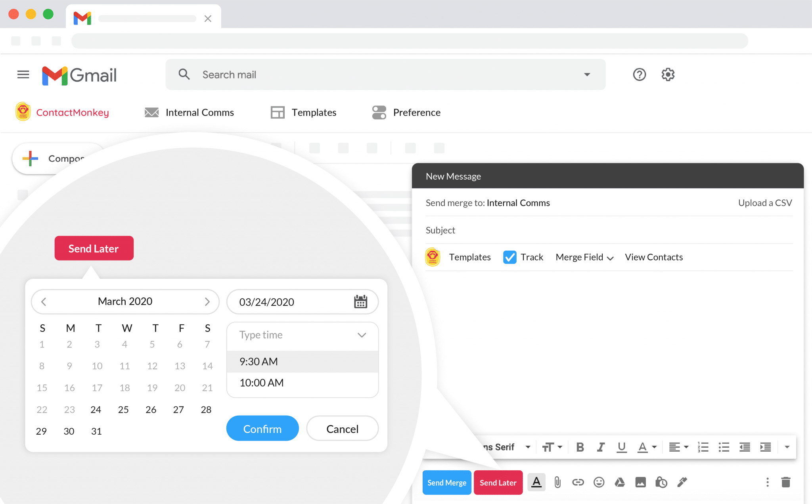Click the Confirm button

coord(262,429)
